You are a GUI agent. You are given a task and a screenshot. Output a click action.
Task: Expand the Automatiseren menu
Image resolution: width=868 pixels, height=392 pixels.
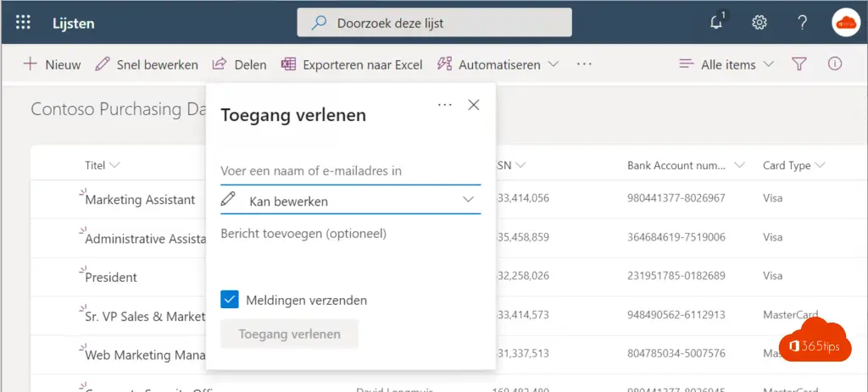click(x=498, y=64)
